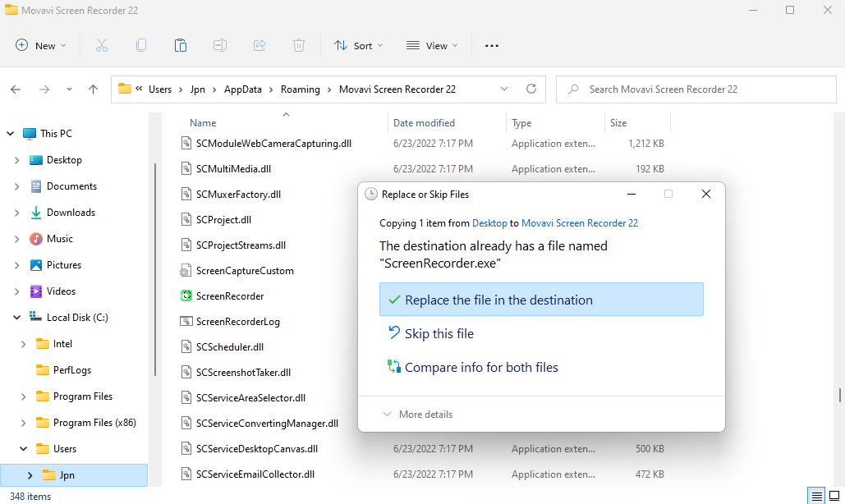Click the Paste clipboard icon
Viewport: 845px width, 504px height.
(x=181, y=46)
